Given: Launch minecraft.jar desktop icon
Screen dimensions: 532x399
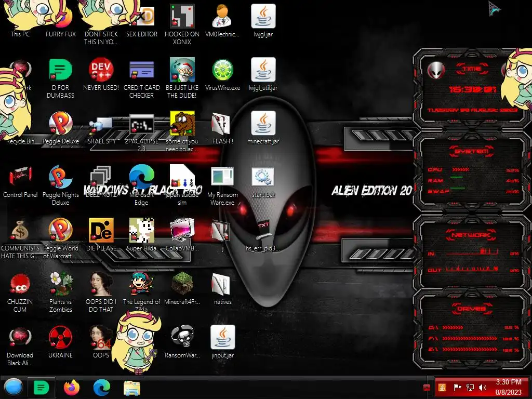Looking at the screenshot, I should pyautogui.click(x=263, y=123).
